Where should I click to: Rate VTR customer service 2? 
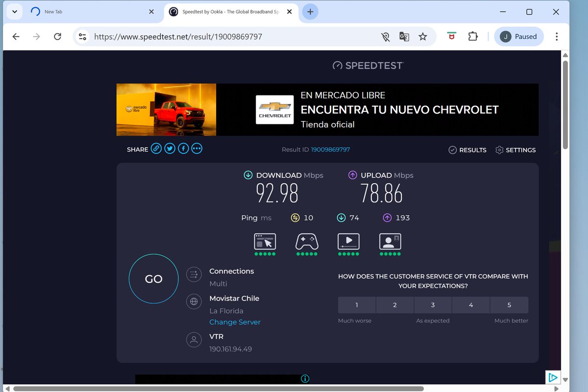coord(395,305)
